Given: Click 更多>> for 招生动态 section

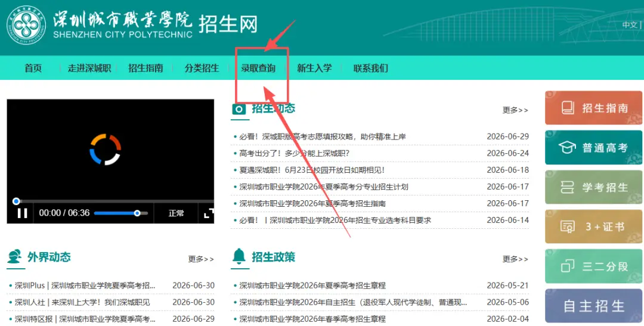Looking at the screenshot, I should [x=515, y=110].
